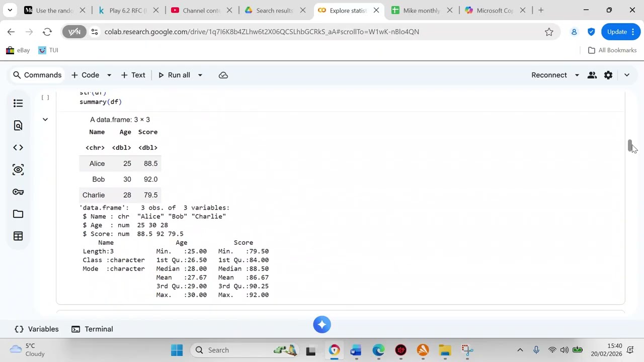Image resolution: width=644 pixels, height=362 pixels.
Task: Click browser back arrow
Action: tap(11, 32)
